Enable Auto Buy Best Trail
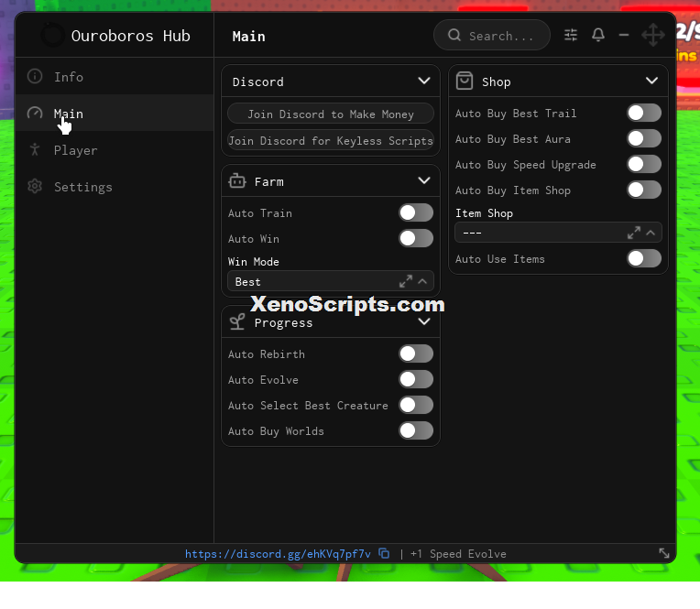 pyautogui.click(x=644, y=113)
